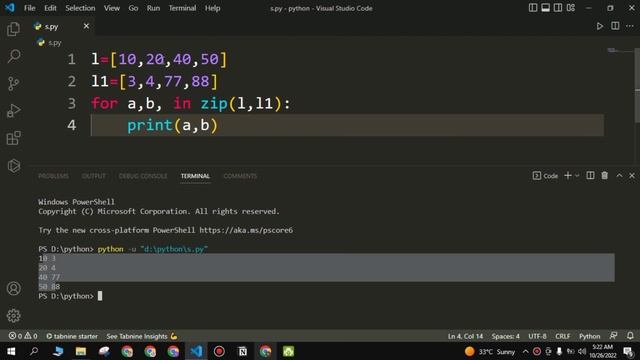
Task: Click Ln 4, Col 14 cursor position
Action: [465, 336]
